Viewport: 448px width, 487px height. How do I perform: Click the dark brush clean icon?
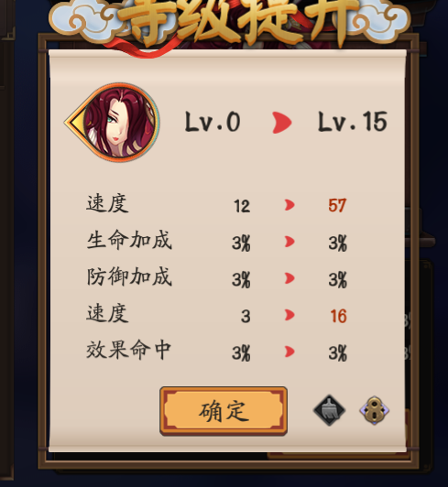(x=329, y=410)
